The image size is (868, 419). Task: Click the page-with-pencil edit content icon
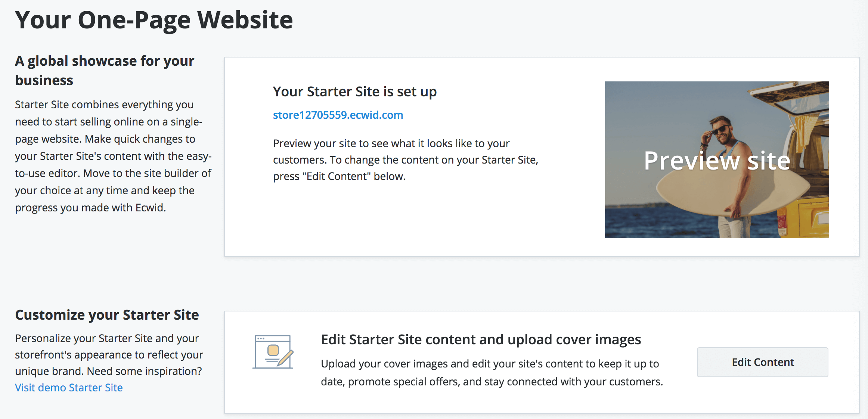click(x=273, y=352)
